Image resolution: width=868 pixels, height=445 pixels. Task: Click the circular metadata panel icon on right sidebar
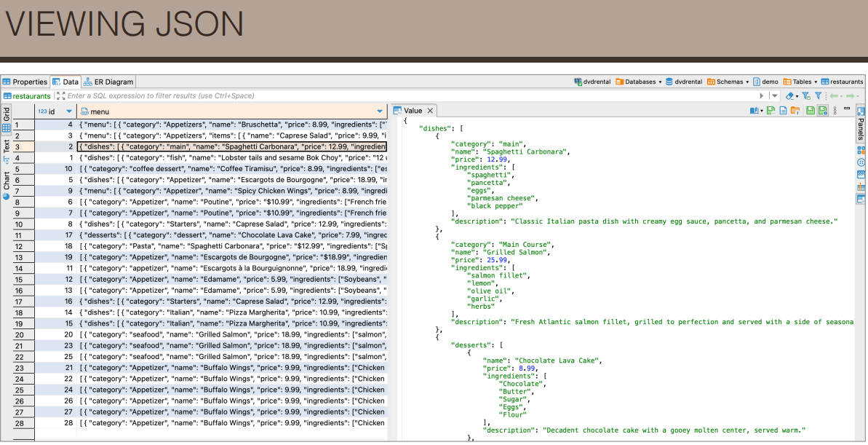coord(861,162)
